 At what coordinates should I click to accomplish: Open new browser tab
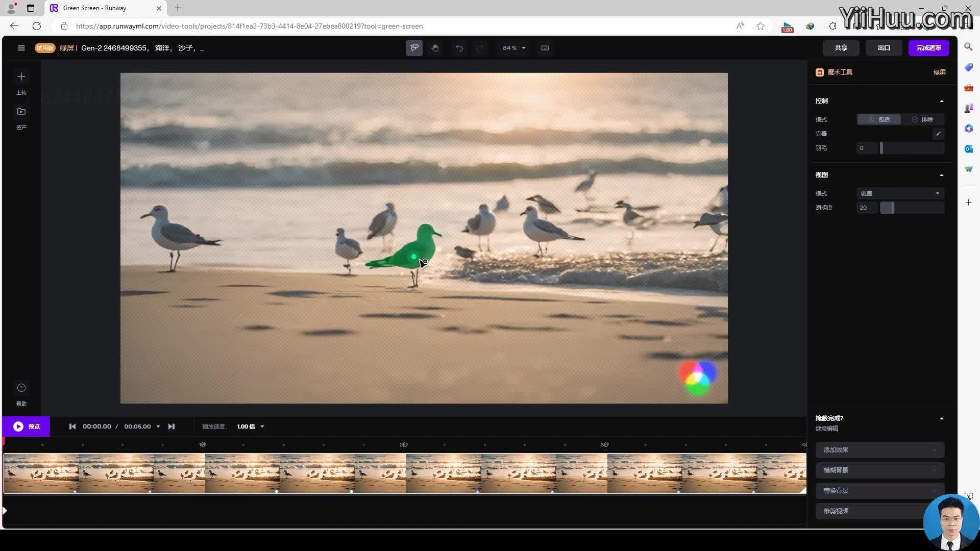point(178,8)
